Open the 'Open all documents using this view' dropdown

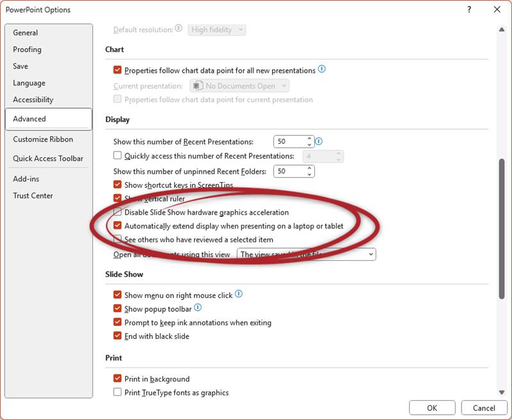[307, 254]
